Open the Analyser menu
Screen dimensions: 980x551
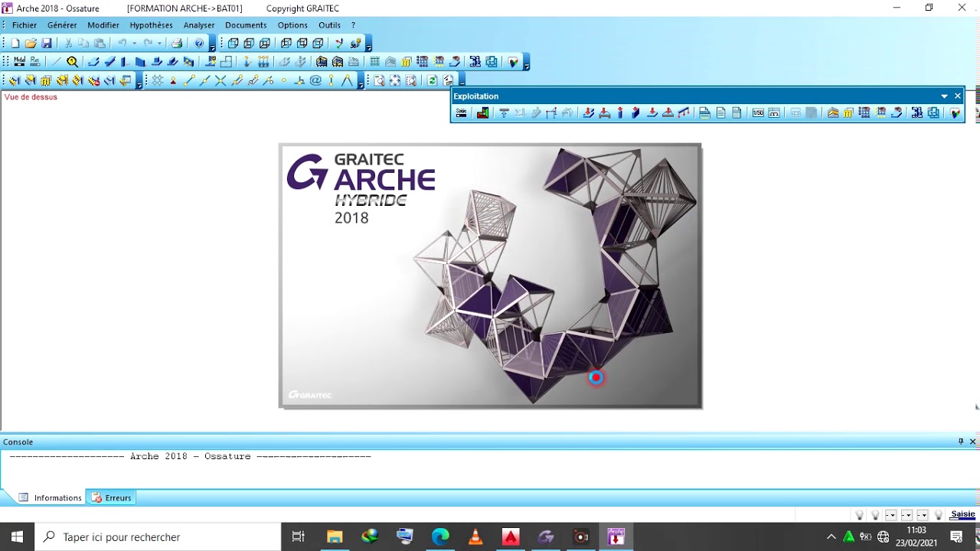click(199, 25)
